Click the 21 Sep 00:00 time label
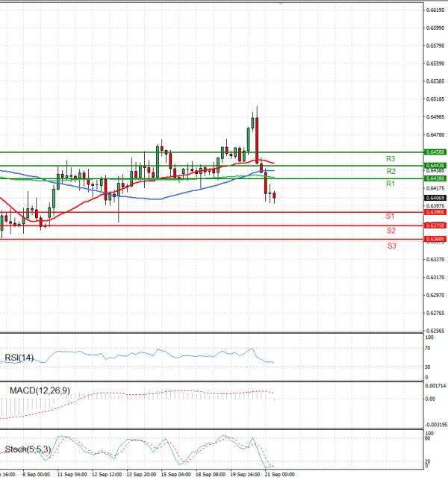 [x=279, y=475]
